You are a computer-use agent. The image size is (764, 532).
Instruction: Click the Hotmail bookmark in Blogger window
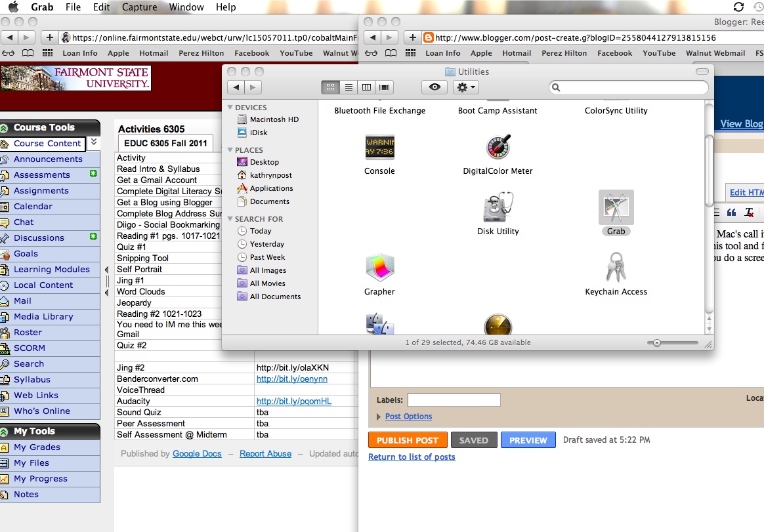point(517,52)
